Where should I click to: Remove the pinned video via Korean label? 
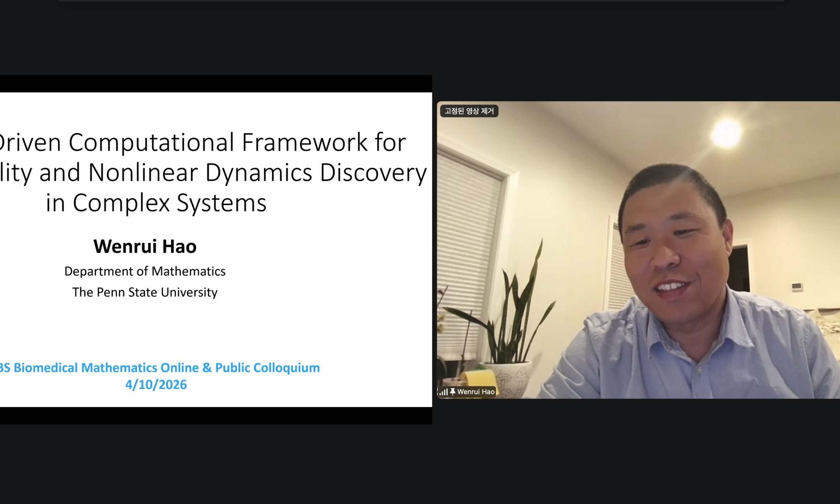point(469,111)
